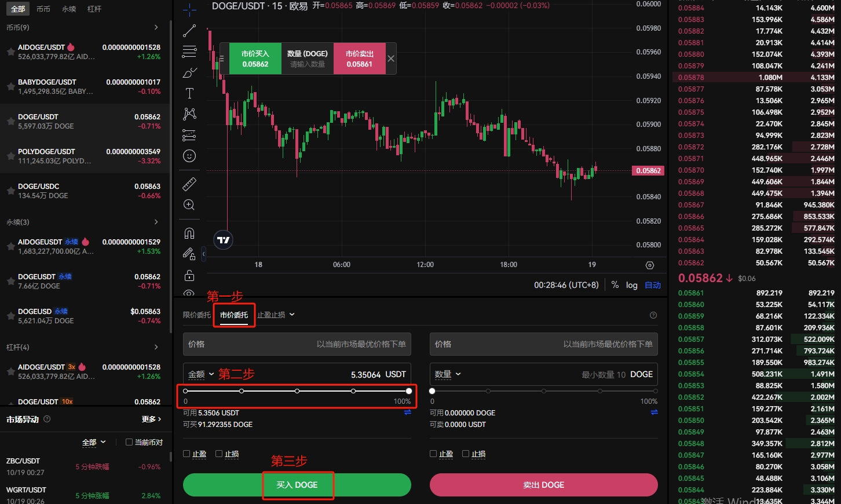Switch to the 币币 market tab
The height and width of the screenshot is (504, 841).
point(43,9)
